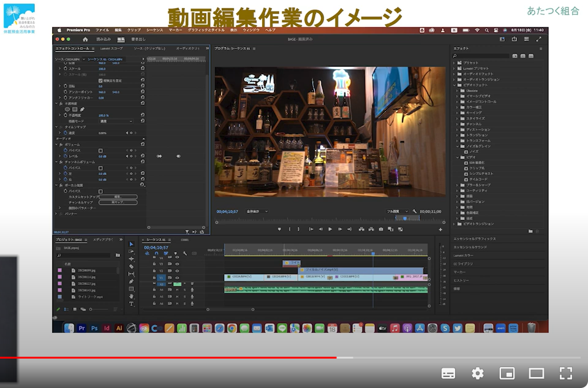Play the sequence in program monitor
This screenshot has width=588, height=388.
[x=330, y=229]
